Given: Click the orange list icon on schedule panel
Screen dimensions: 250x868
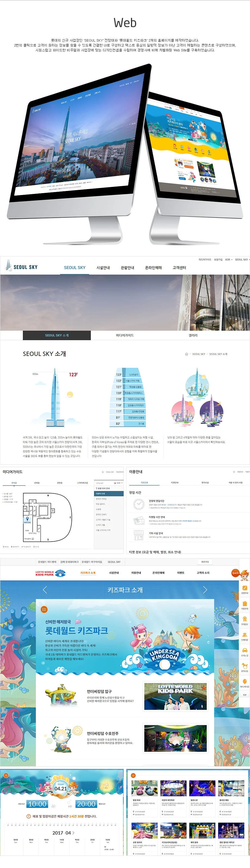Looking at the screenshot, I should [6, 775].
